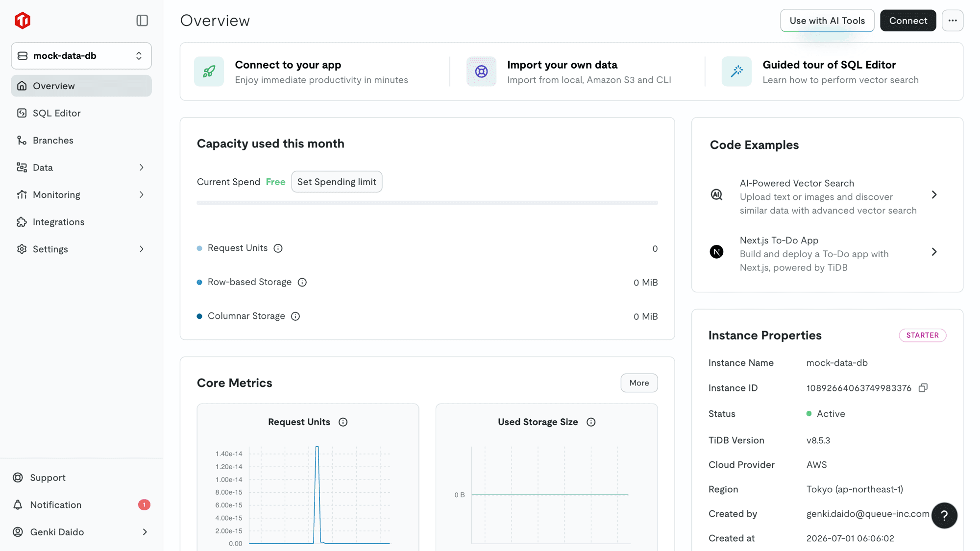Click the TiDB logo icon
The width and height of the screenshot is (980, 551).
click(x=23, y=21)
